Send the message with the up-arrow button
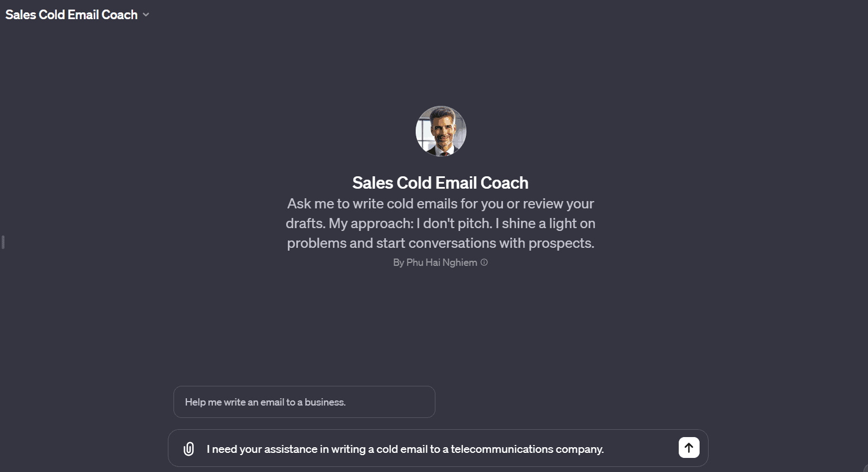Image resolution: width=868 pixels, height=472 pixels. [689, 448]
